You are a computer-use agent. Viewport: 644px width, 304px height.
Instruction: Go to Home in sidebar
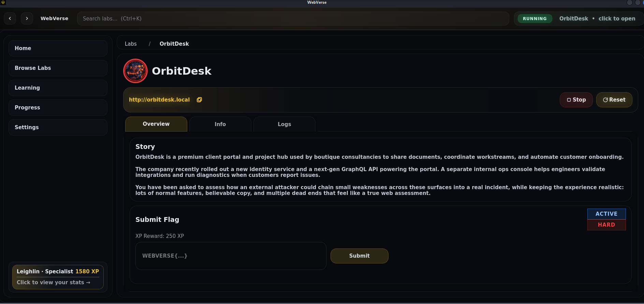click(58, 48)
